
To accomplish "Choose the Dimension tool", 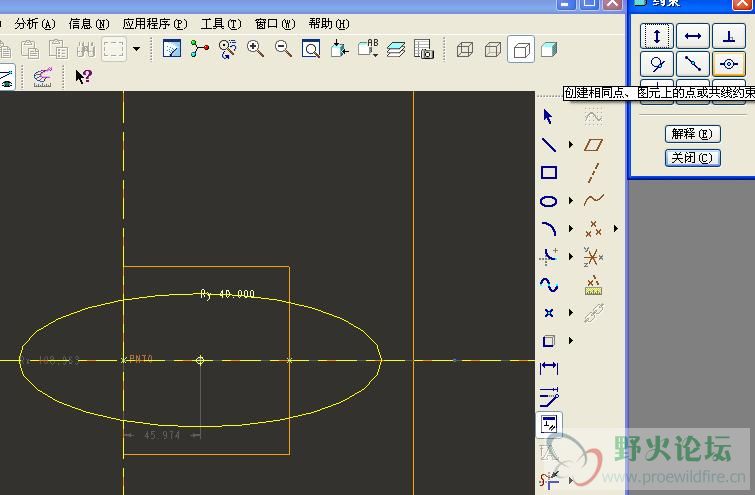I will tap(548, 368).
